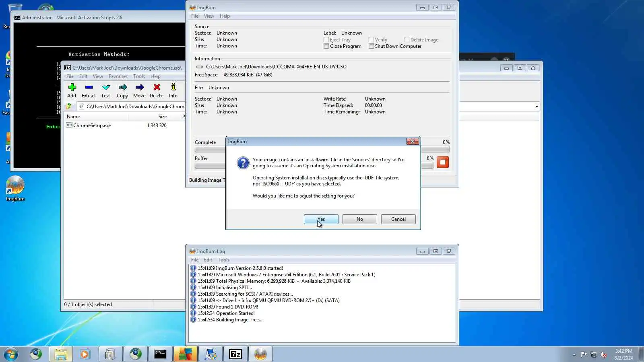Switch to 7-Zip via taskbar icon
644x362 pixels.
click(x=235, y=354)
